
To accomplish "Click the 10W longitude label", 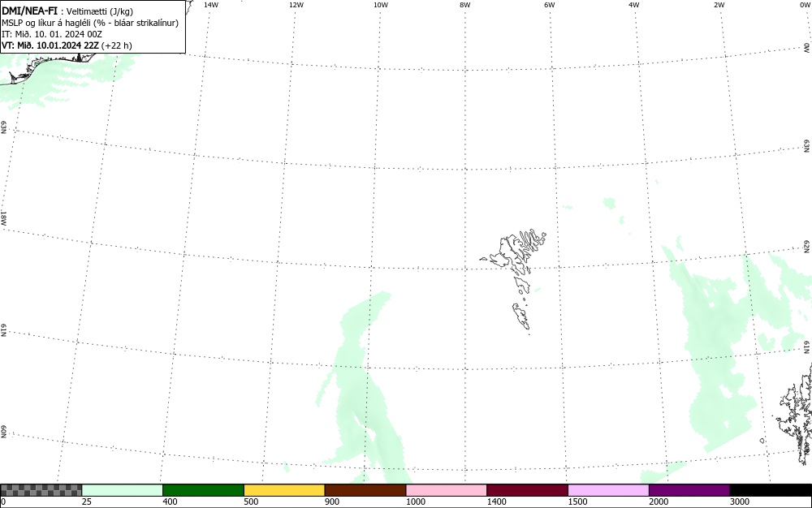I will [x=381, y=5].
